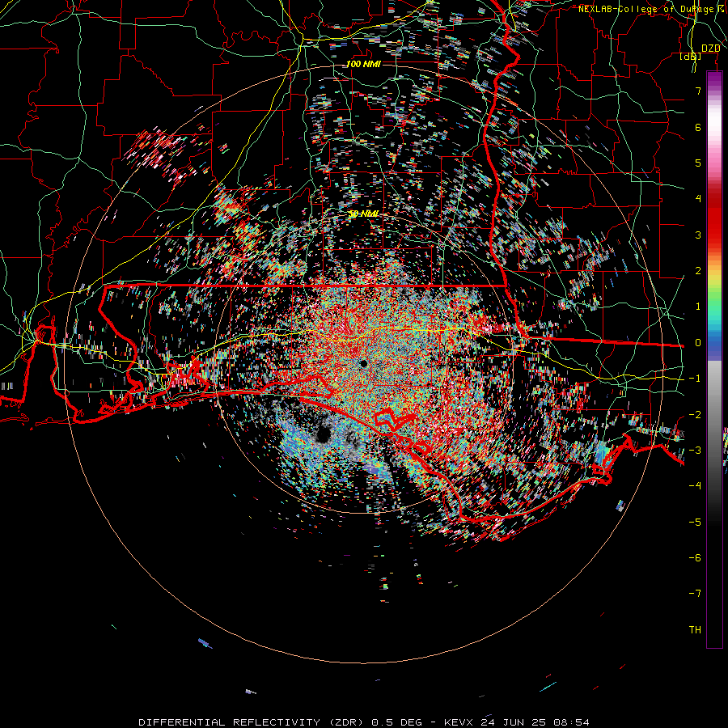728x728 pixels.
Task: Click the "-3" value on the scale
Action: click(x=695, y=451)
